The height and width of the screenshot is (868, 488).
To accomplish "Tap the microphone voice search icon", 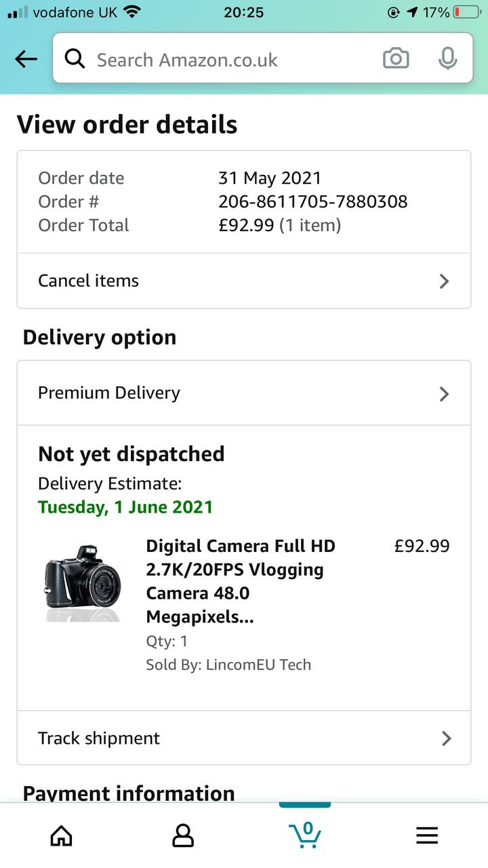I will pos(447,59).
